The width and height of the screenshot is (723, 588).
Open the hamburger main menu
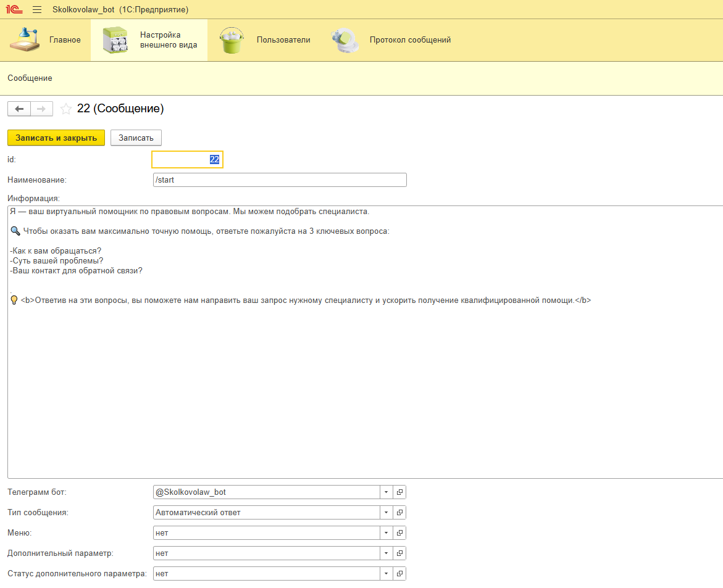37,10
